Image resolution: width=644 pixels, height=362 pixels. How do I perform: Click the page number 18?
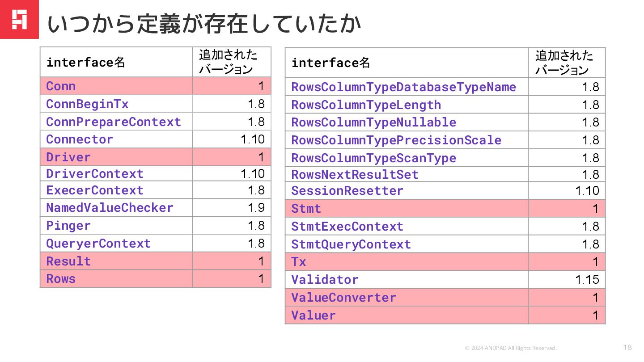627,348
